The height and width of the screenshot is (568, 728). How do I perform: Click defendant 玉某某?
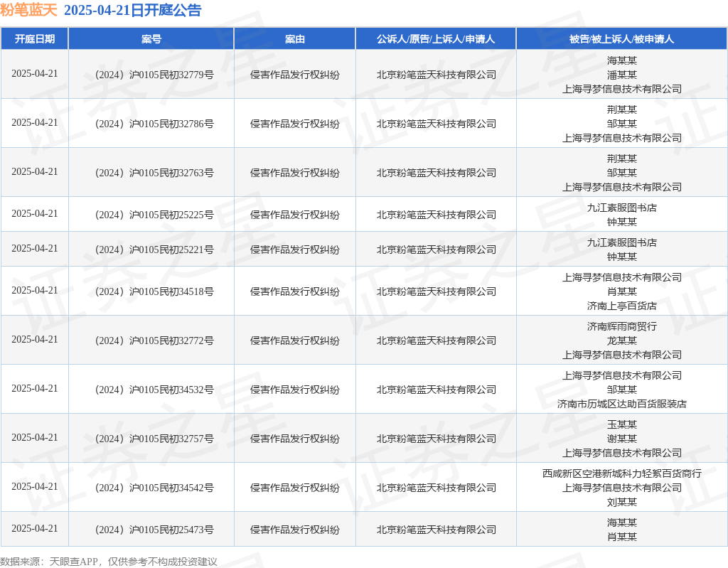pyautogui.click(x=621, y=424)
